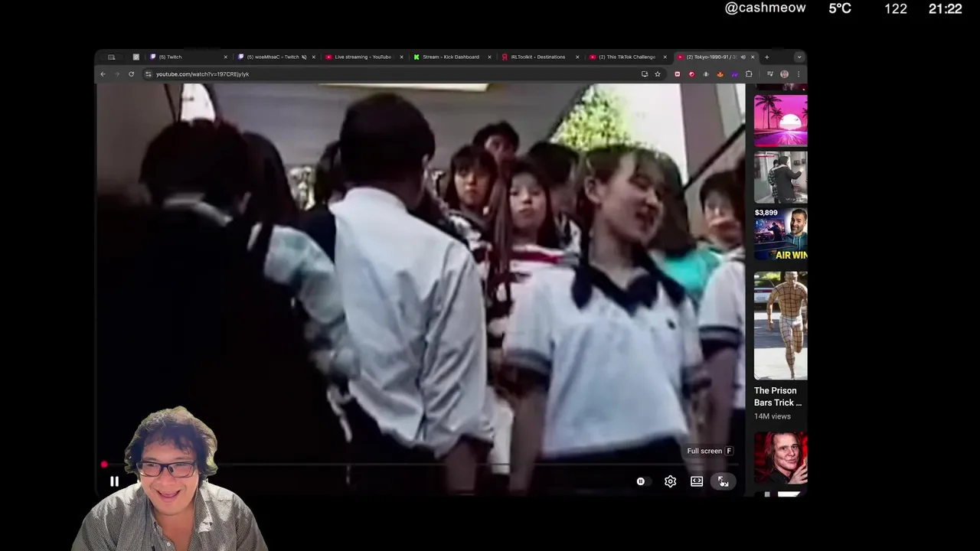Open the gray microphone-shaped extension
Image resolution: width=980 pixels, height=551 pixels.
(706, 74)
